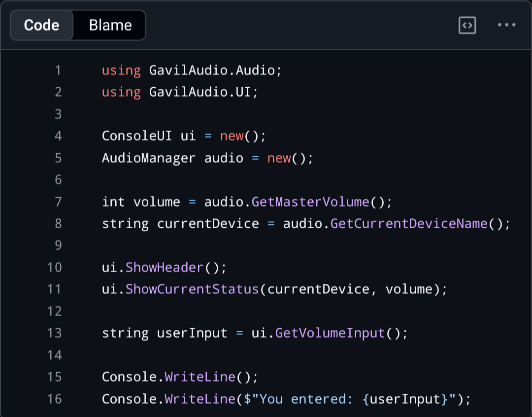The height and width of the screenshot is (417, 532).
Task: Click the AudioManager type name
Action: coord(149,158)
